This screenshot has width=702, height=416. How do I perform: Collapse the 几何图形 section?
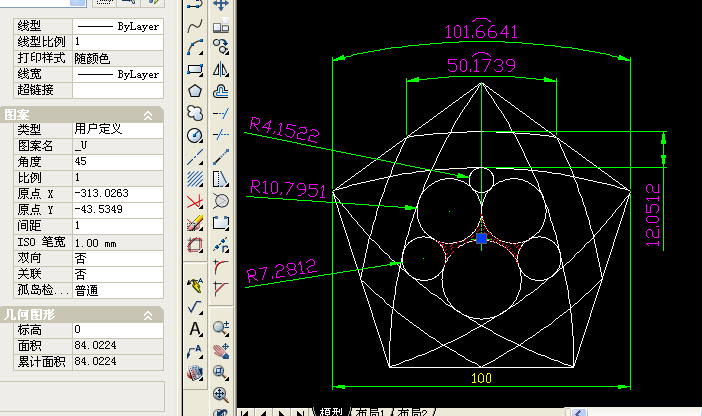click(x=148, y=315)
